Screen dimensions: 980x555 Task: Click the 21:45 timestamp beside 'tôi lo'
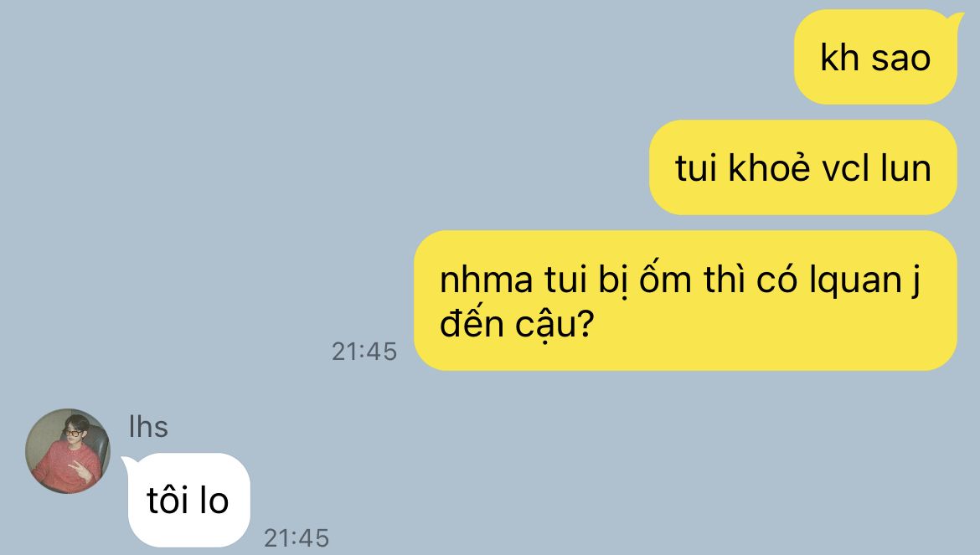(297, 537)
